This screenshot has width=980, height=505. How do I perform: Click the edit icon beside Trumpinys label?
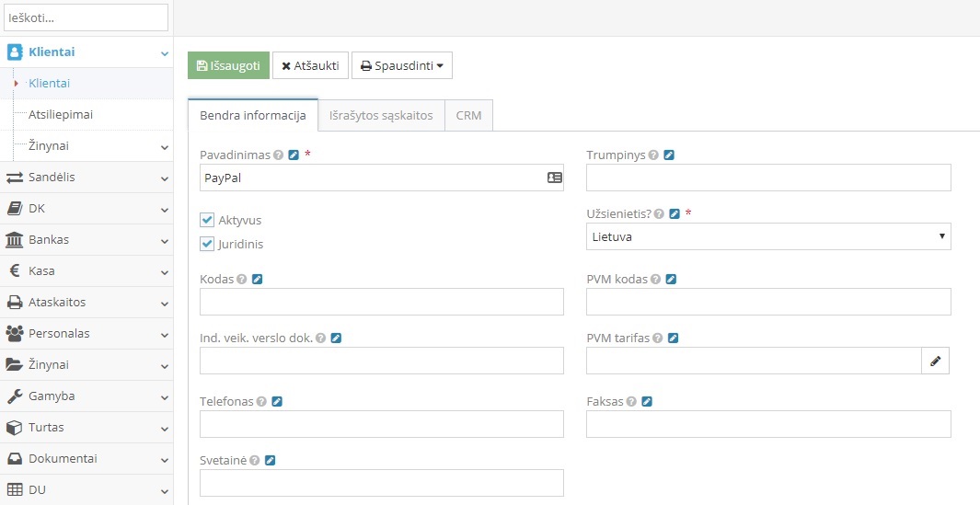click(669, 155)
